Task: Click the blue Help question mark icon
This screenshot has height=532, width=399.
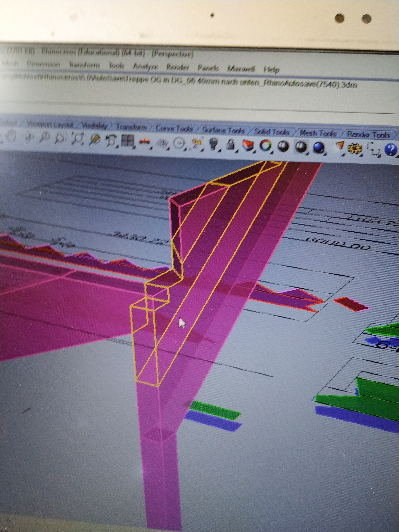Action: [391, 150]
